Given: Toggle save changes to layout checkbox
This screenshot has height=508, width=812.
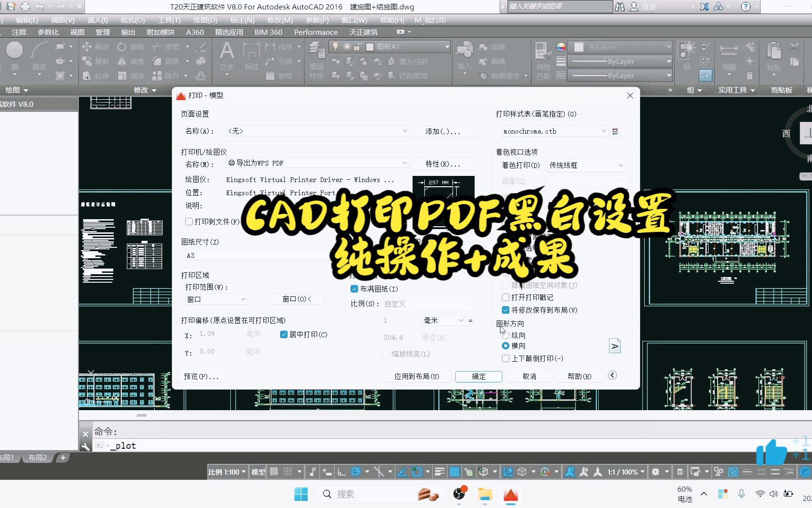Looking at the screenshot, I should click(506, 310).
